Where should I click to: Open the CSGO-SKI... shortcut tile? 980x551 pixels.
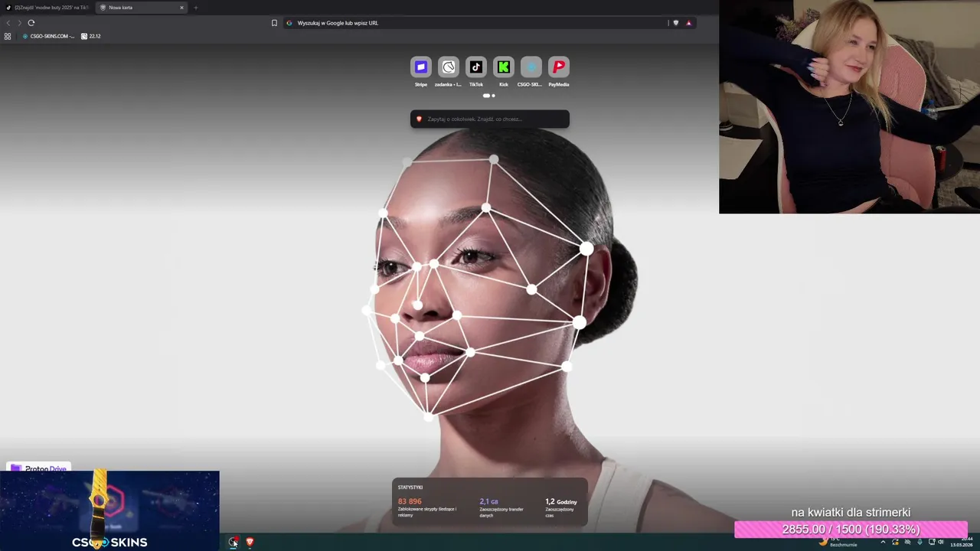tap(531, 67)
